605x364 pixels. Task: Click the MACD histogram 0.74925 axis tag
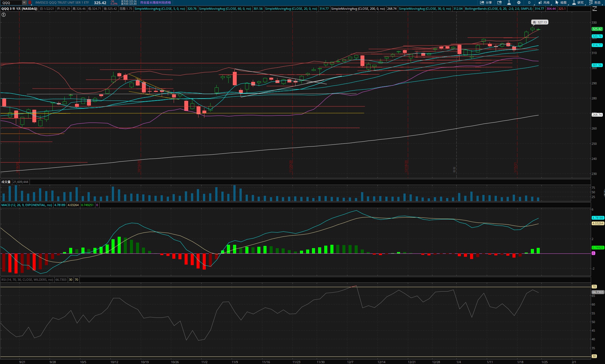coord(598,248)
